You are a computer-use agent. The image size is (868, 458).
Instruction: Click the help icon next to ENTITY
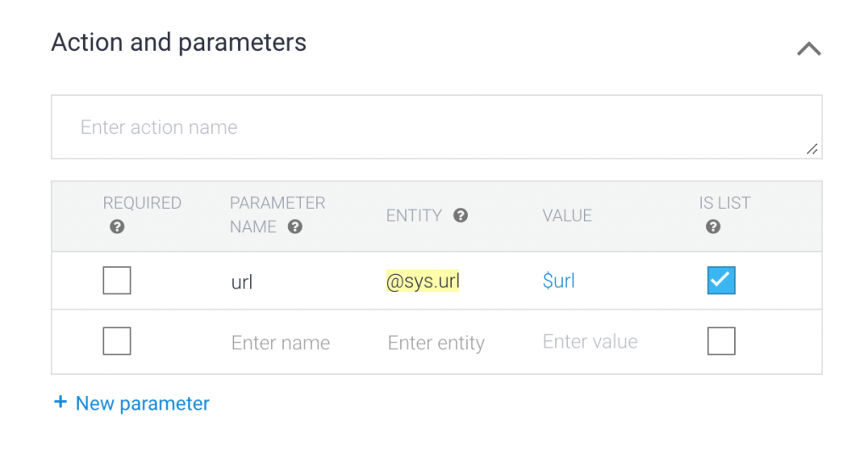pyautogui.click(x=460, y=215)
